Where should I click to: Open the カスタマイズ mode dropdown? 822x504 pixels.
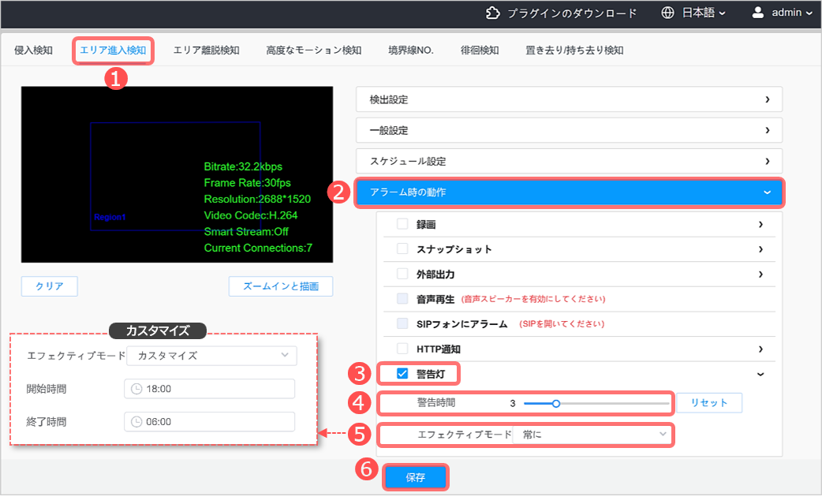click(x=211, y=356)
